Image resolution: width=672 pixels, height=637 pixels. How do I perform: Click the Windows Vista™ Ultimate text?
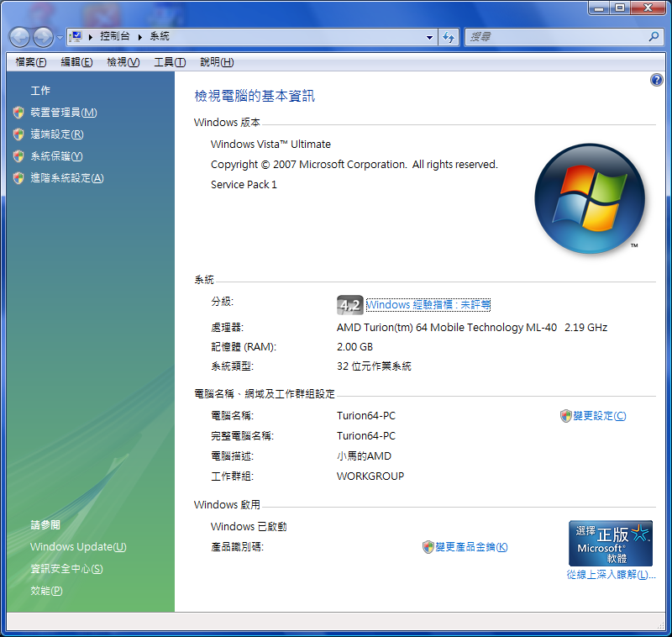point(270,145)
